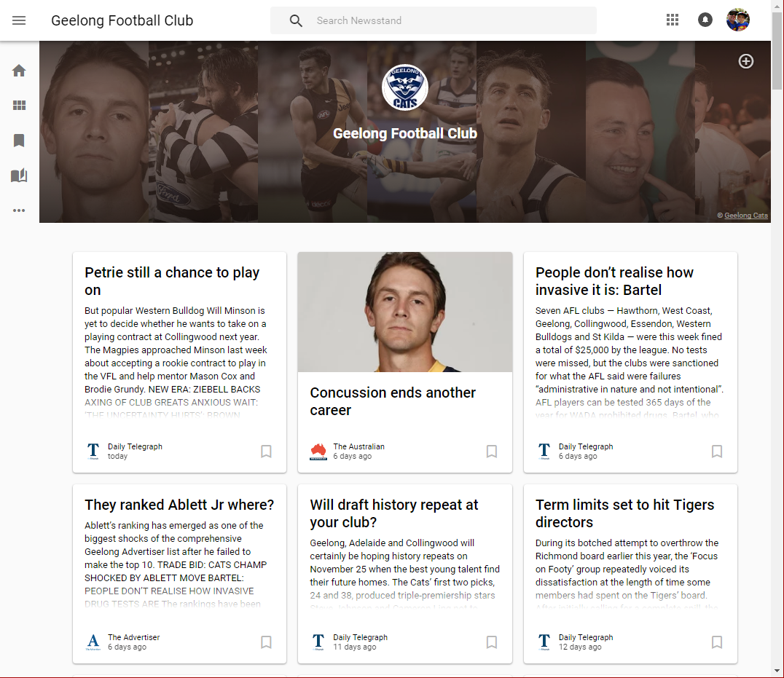The height and width of the screenshot is (678, 784).
Task: Click the 'today' timestamp on Petrie card
Action: 117,456
